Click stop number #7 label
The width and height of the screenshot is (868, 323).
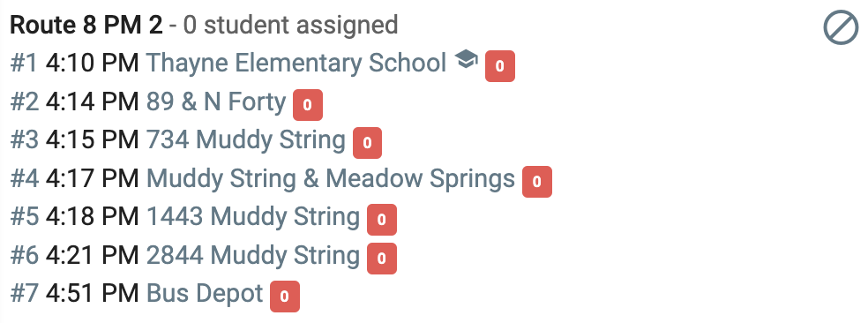25,294
